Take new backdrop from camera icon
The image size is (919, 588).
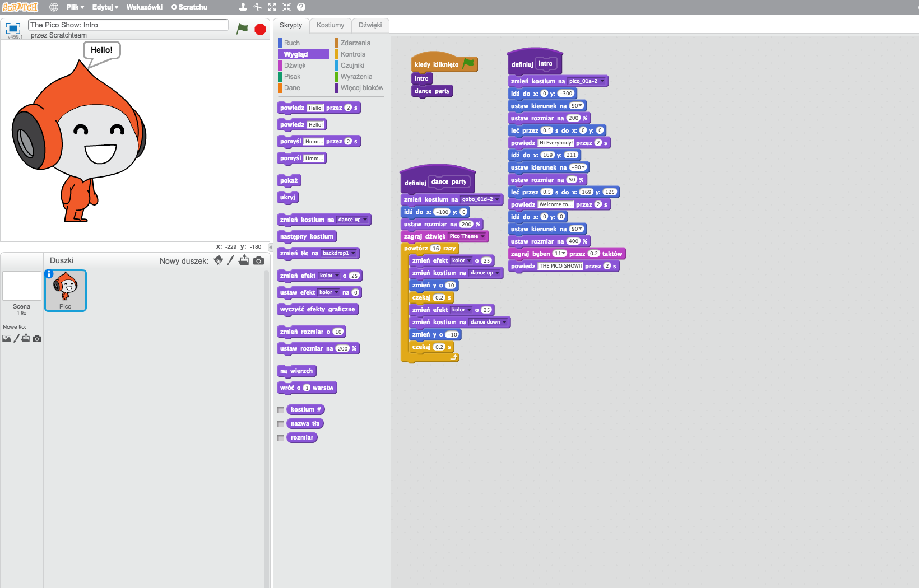(37, 339)
